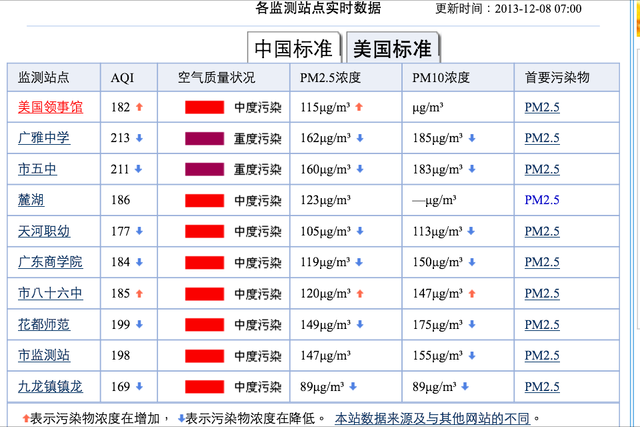Image resolution: width=640 pixels, height=427 pixels.
Task: Click the up arrow next to 115μg/m³ PM2.5
Action: (x=359, y=106)
